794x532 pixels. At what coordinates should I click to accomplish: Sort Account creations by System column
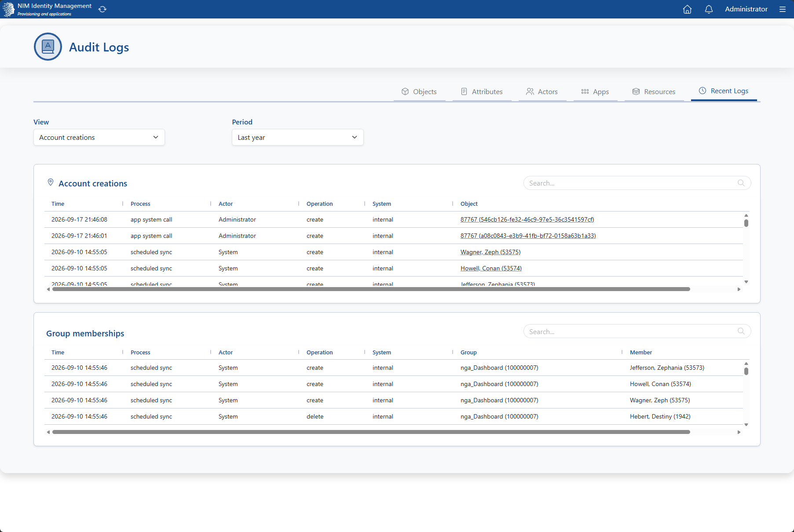point(382,204)
